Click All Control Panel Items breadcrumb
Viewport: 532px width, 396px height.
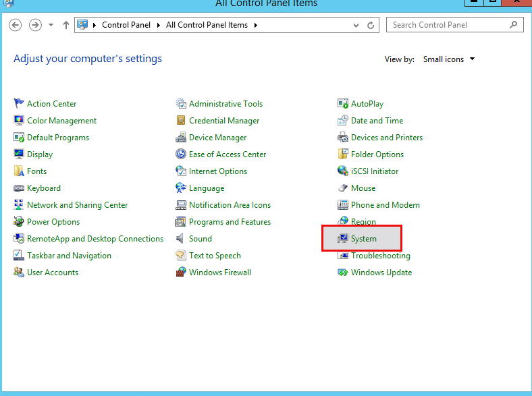(x=207, y=25)
